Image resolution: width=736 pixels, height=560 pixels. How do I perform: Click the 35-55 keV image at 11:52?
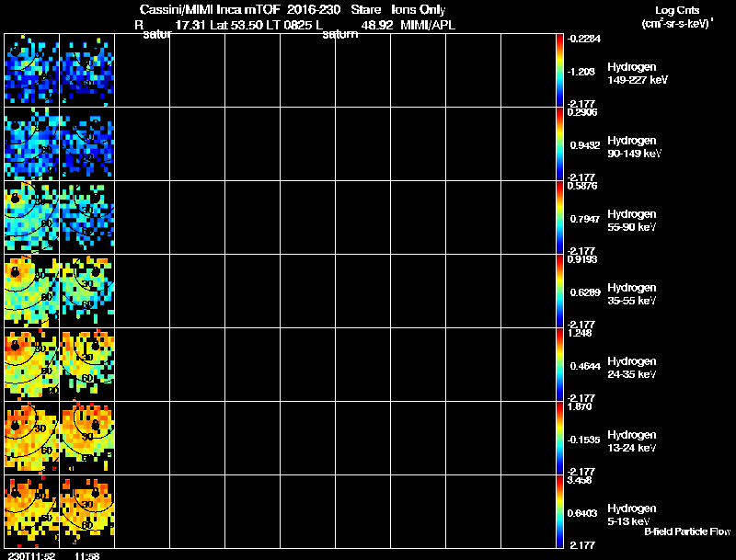click(x=32, y=291)
